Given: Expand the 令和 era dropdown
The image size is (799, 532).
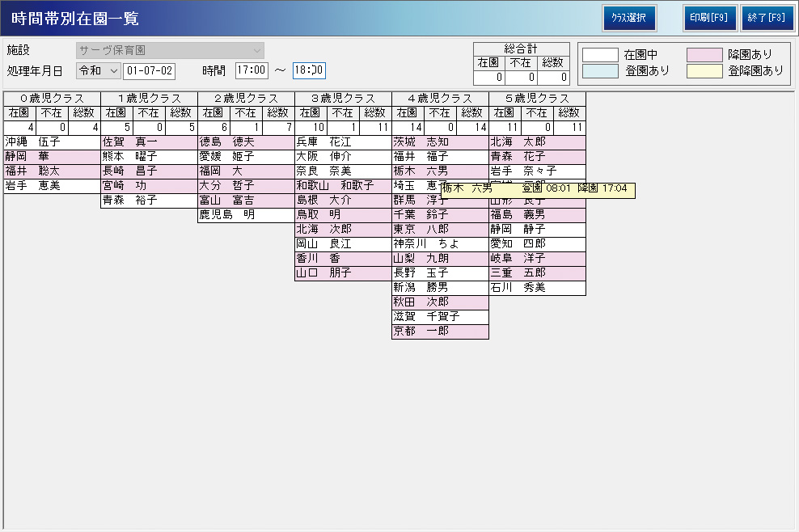Looking at the screenshot, I should point(98,70).
